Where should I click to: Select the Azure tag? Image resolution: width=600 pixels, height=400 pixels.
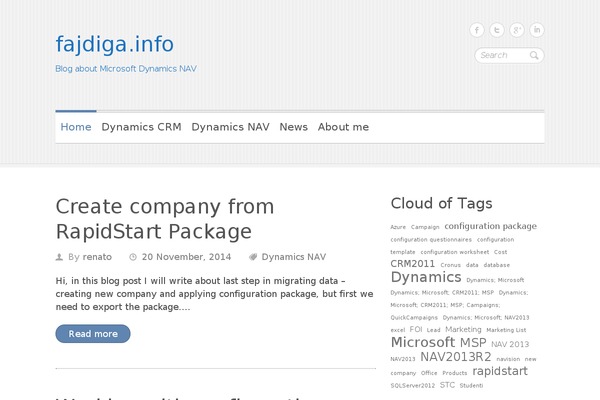click(x=398, y=227)
